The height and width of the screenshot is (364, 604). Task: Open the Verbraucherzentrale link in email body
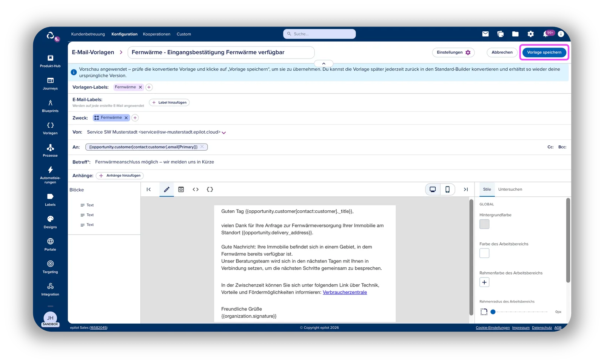tap(345, 292)
